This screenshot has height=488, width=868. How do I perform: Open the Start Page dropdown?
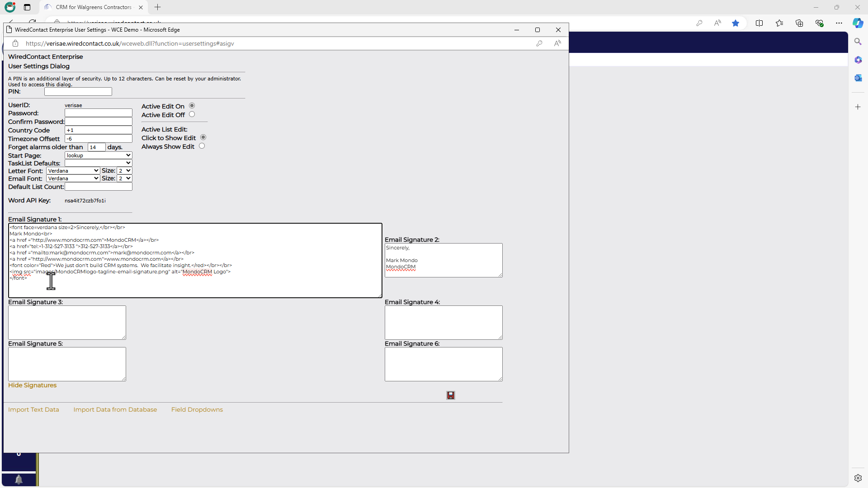98,155
